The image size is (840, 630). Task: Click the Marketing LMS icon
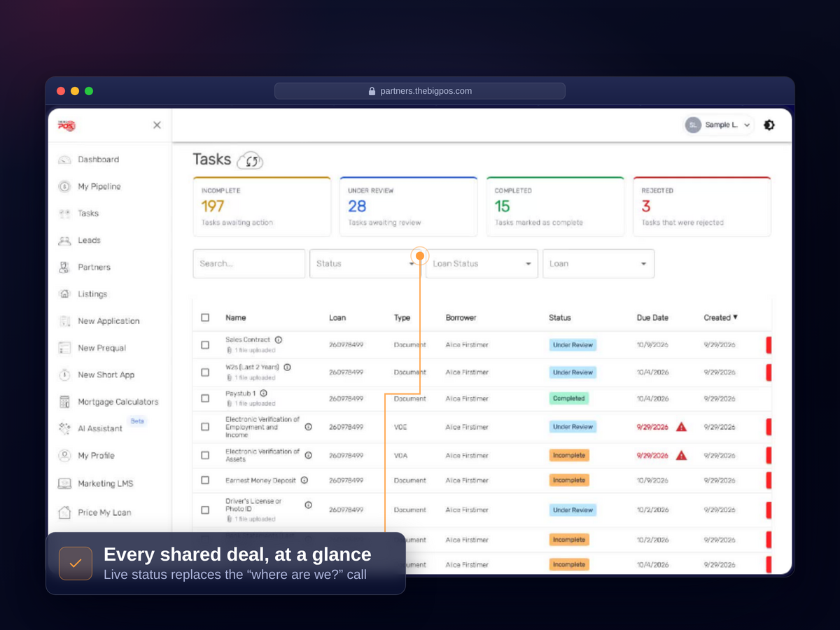click(64, 484)
